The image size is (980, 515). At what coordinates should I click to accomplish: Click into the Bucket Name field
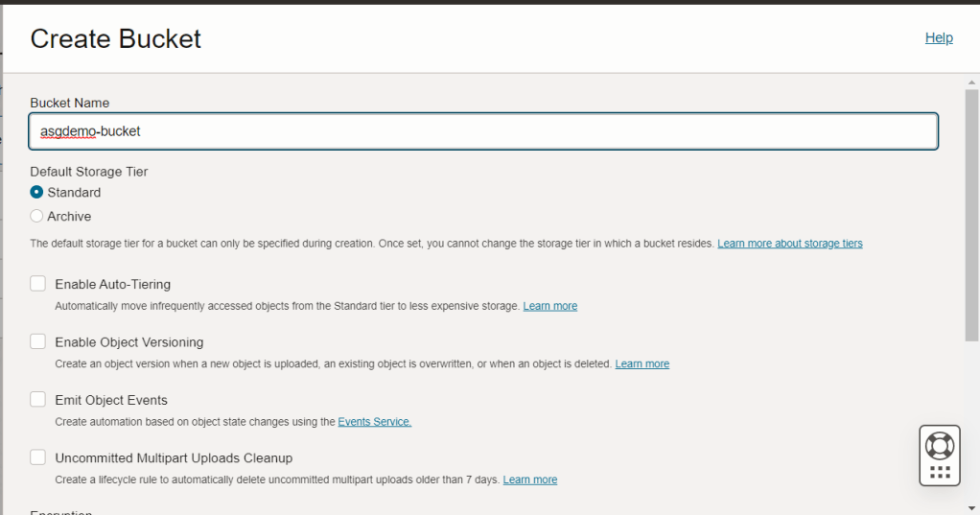coord(483,131)
